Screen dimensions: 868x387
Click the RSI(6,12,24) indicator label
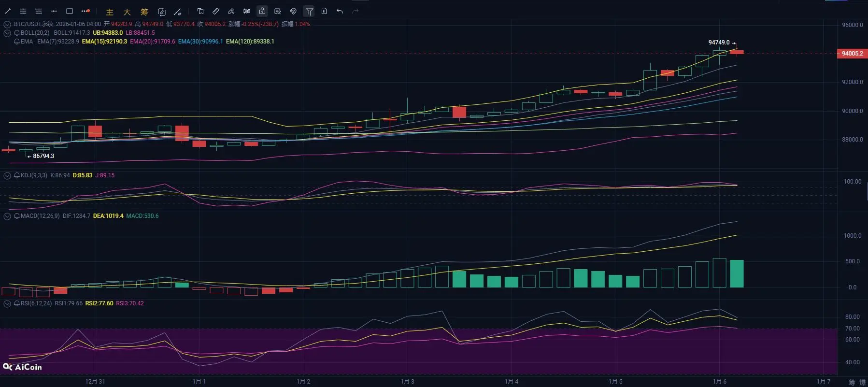coord(36,303)
